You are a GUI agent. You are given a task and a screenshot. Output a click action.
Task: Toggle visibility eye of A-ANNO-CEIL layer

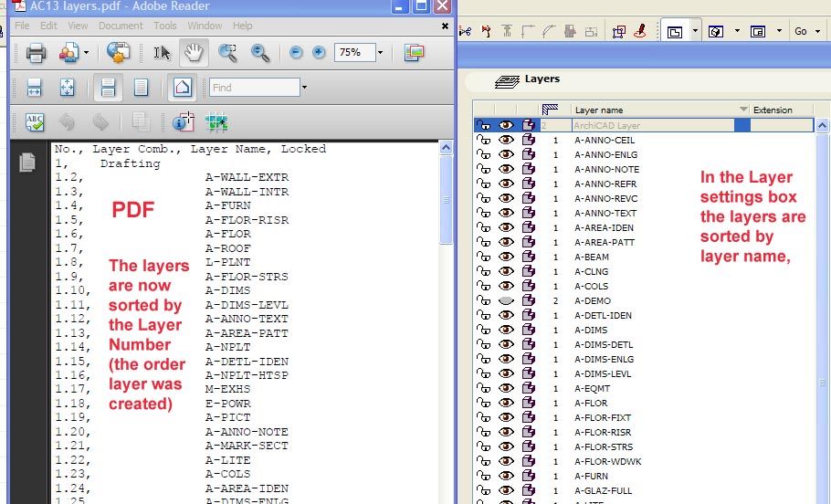506,140
